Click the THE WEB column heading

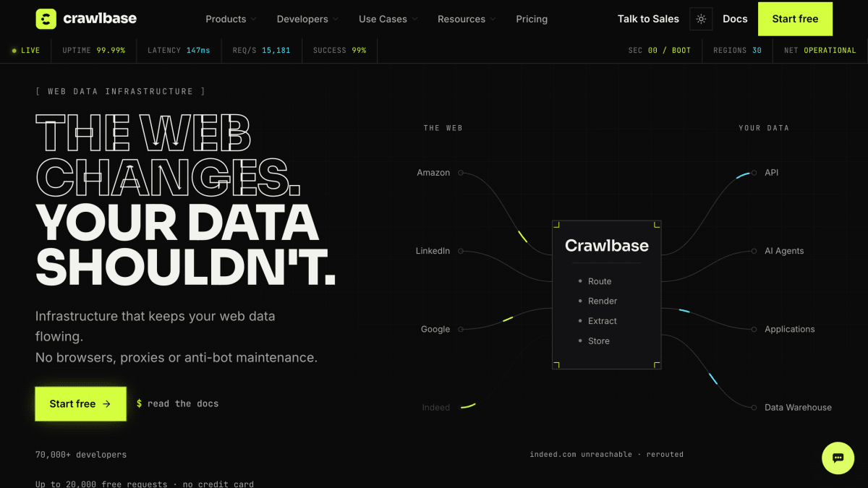point(443,128)
